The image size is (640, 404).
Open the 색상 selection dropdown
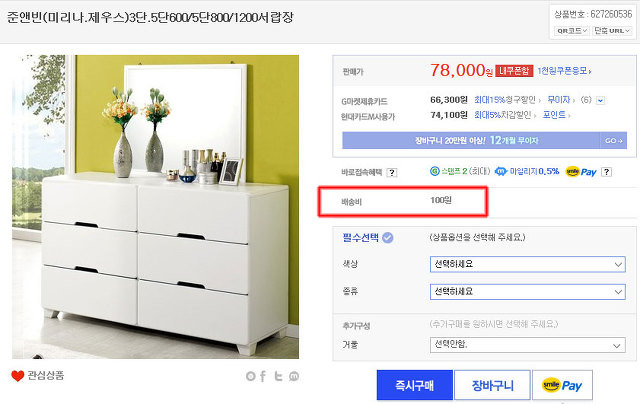(527, 264)
